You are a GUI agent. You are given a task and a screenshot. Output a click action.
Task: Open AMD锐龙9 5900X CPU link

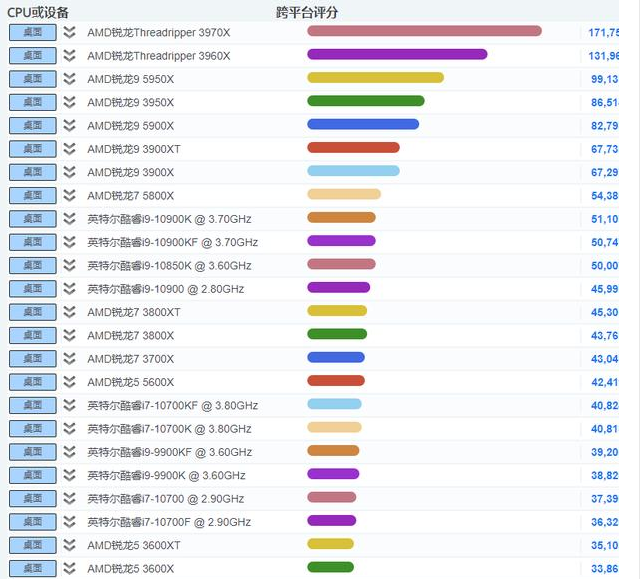[130, 126]
